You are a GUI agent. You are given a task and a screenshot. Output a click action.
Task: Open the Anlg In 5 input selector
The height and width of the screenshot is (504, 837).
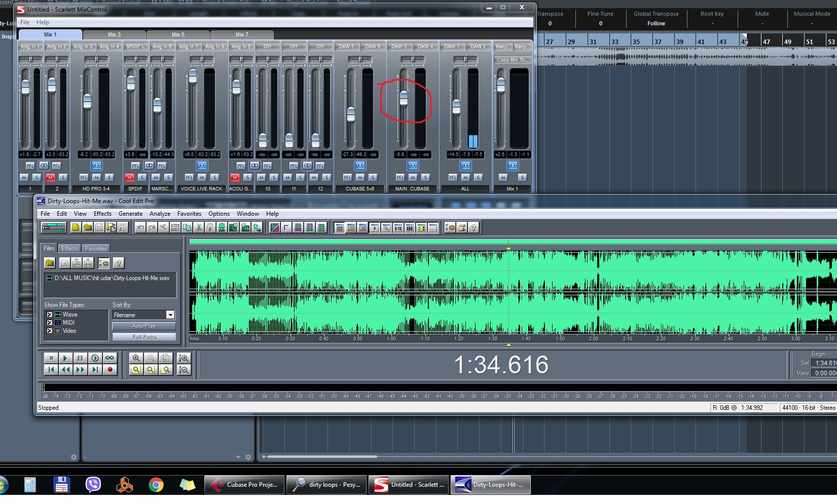click(241, 47)
